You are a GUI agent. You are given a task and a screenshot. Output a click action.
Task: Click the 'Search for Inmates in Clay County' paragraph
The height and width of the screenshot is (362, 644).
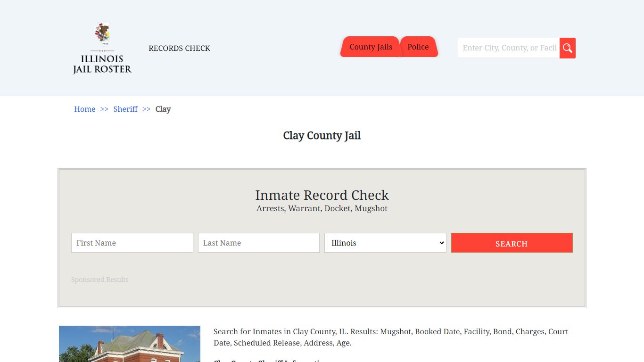click(x=391, y=337)
